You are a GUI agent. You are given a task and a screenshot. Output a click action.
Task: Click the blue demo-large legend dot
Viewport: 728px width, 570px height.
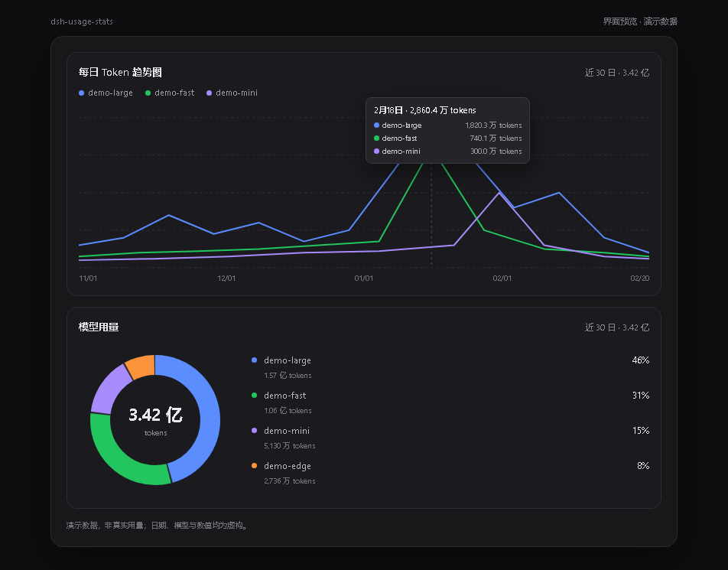pyautogui.click(x=82, y=93)
